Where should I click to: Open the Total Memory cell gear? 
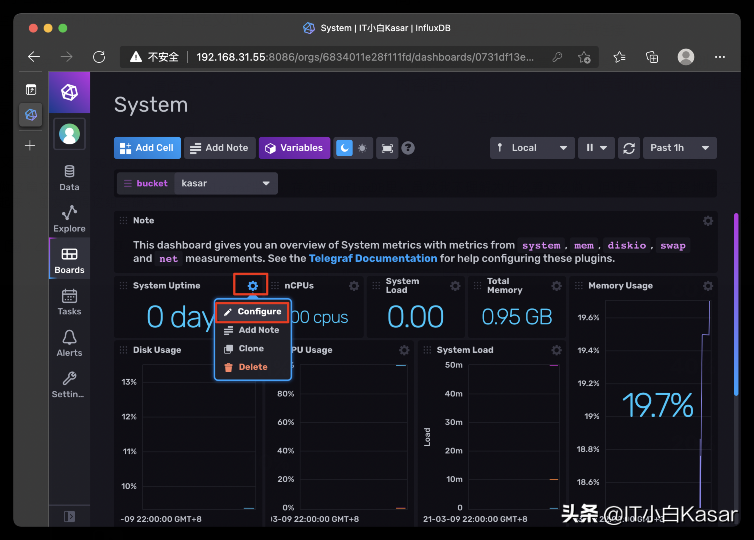click(x=556, y=286)
